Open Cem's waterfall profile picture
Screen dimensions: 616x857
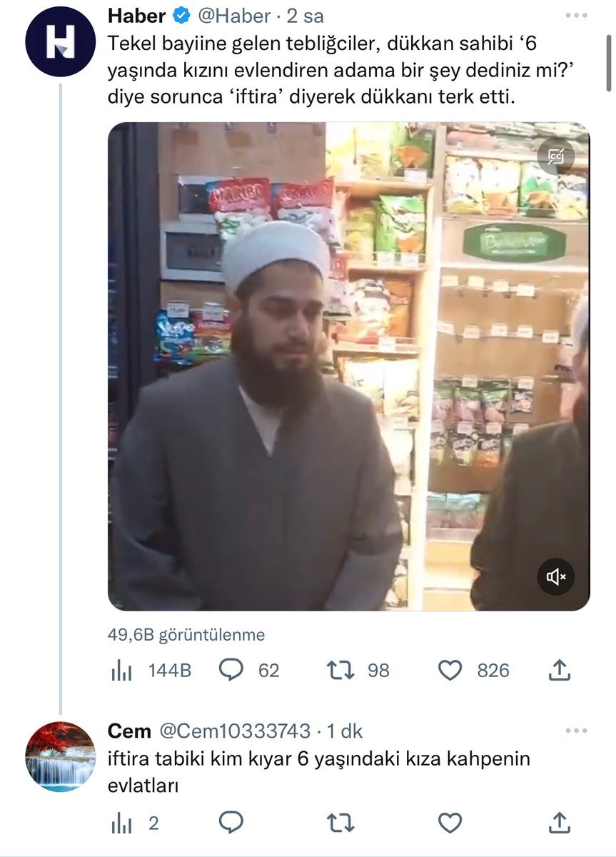coord(60,756)
